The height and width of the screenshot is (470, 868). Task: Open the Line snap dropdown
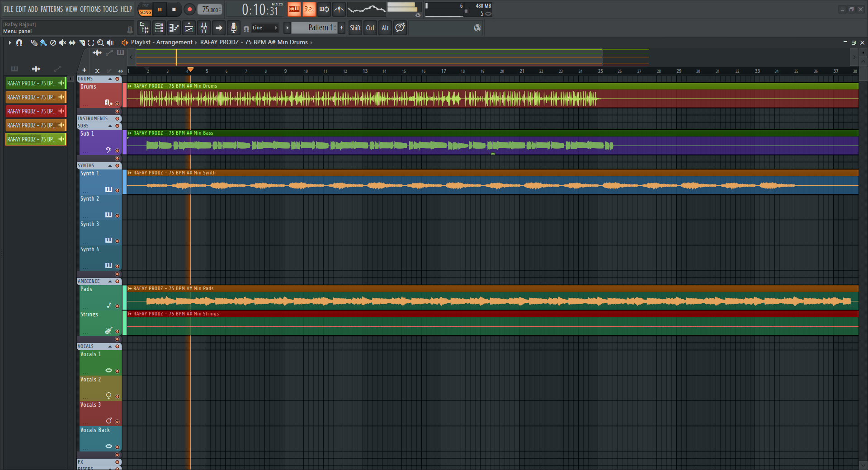pos(264,28)
